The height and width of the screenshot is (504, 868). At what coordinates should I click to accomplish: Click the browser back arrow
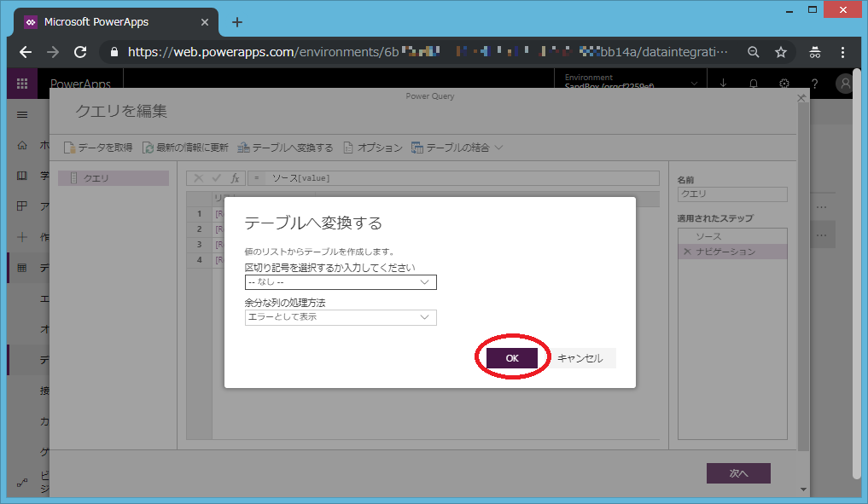tap(26, 52)
